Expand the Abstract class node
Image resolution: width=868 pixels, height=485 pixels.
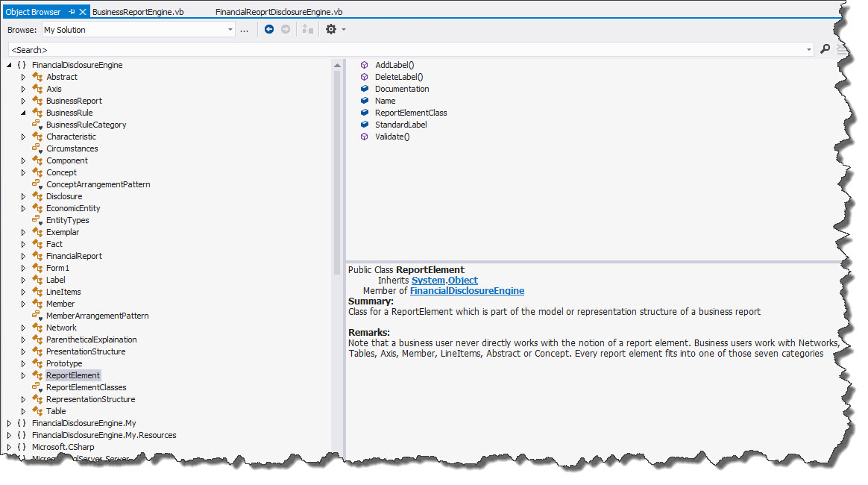[x=23, y=77]
